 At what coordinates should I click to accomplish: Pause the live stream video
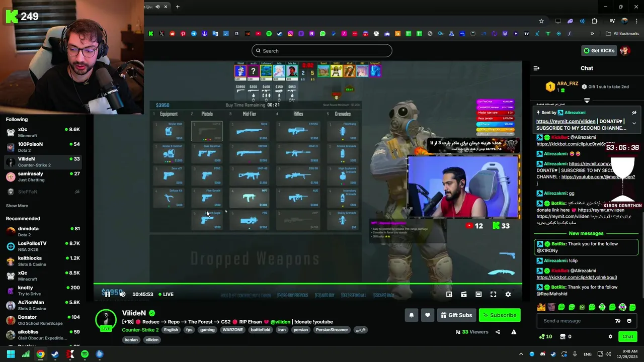click(x=107, y=294)
